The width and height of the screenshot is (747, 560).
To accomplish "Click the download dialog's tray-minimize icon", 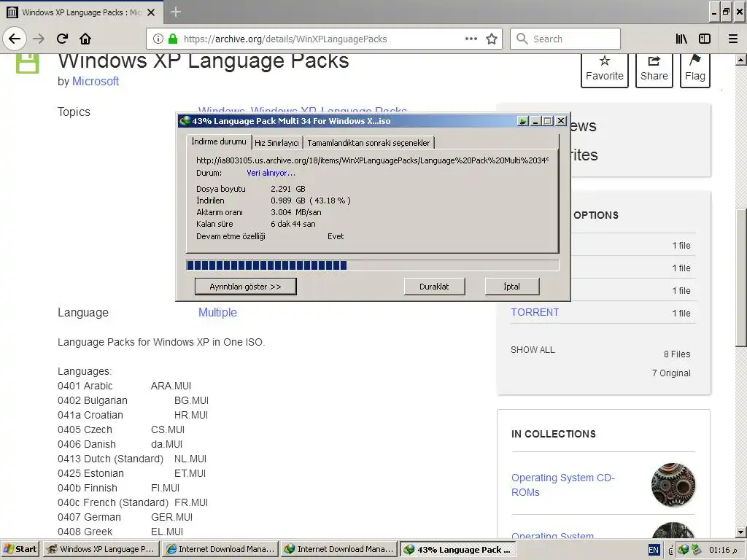I will click(x=523, y=121).
